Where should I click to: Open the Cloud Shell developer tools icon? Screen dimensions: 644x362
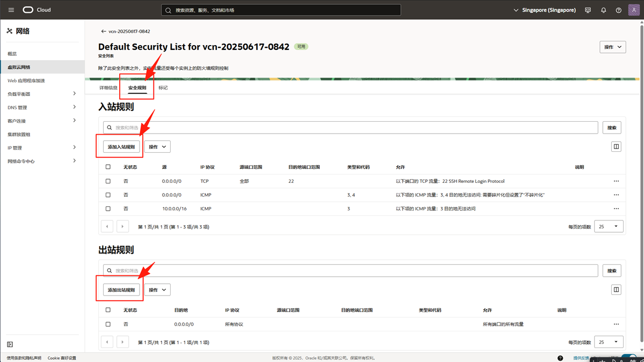click(x=588, y=10)
